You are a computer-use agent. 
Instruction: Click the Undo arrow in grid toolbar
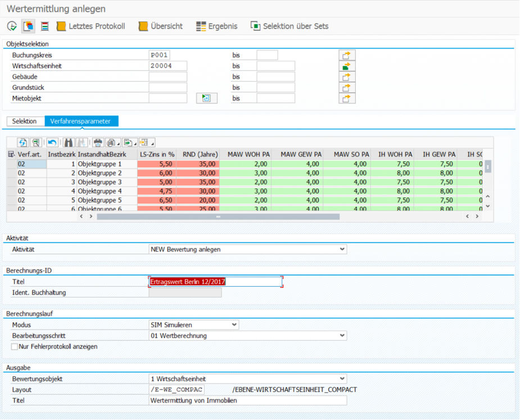[x=52, y=143]
